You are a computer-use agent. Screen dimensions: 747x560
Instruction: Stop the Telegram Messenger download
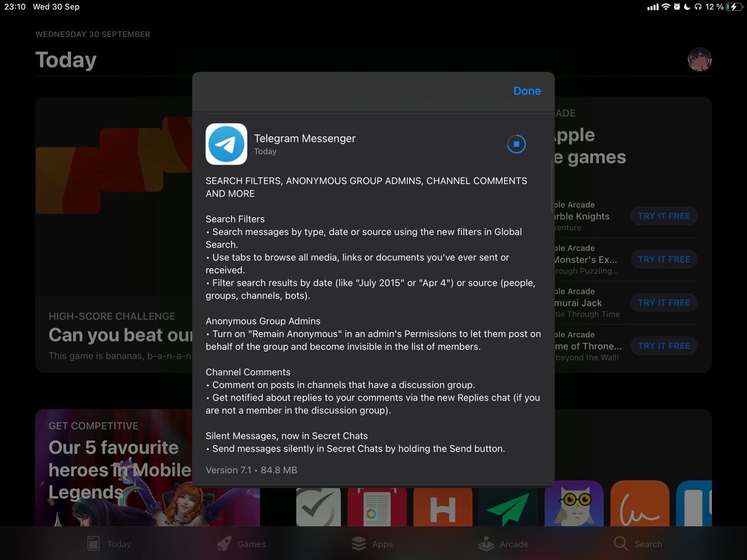(516, 144)
